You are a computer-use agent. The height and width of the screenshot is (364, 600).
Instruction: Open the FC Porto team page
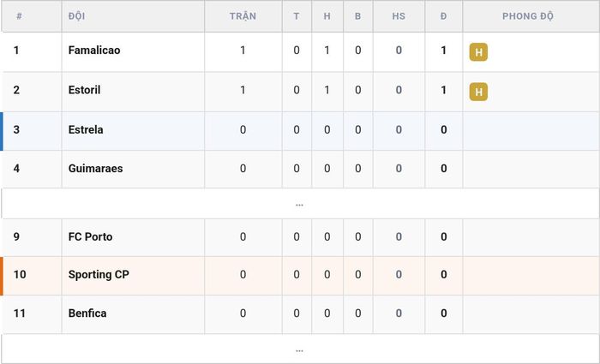coord(90,236)
